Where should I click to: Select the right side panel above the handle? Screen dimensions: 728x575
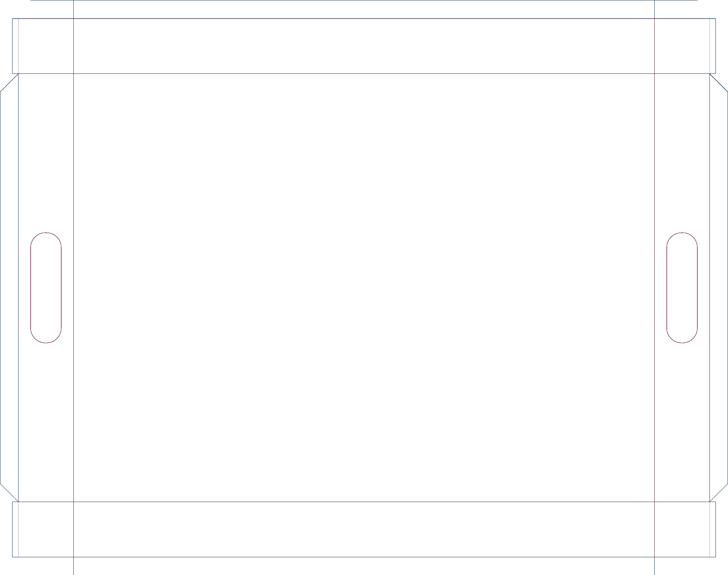[682, 151]
